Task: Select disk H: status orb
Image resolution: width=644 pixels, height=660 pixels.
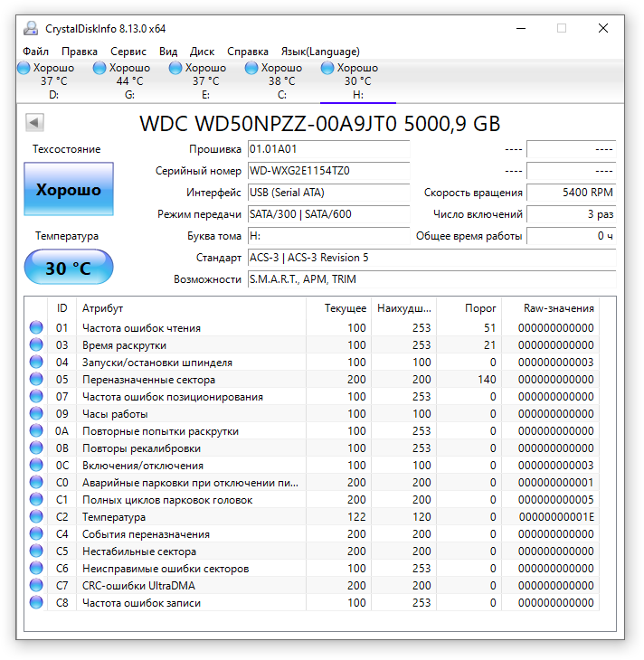Action: pyautogui.click(x=327, y=68)
